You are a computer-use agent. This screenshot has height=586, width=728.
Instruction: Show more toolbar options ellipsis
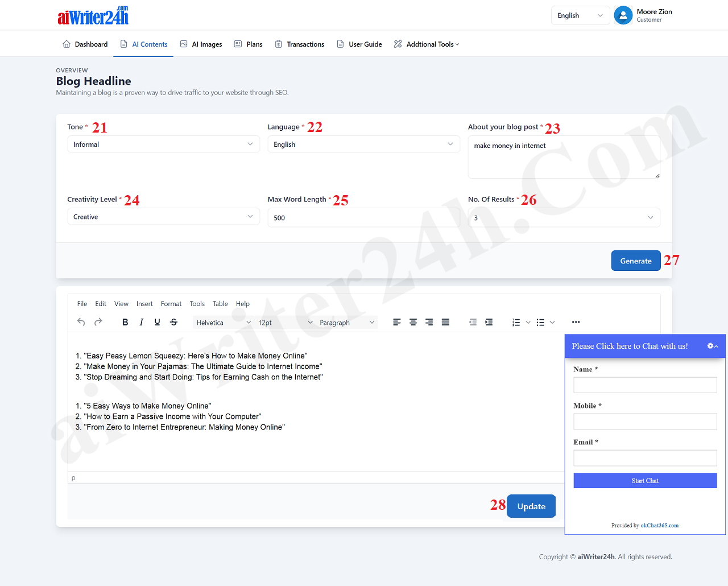(576, 322)
